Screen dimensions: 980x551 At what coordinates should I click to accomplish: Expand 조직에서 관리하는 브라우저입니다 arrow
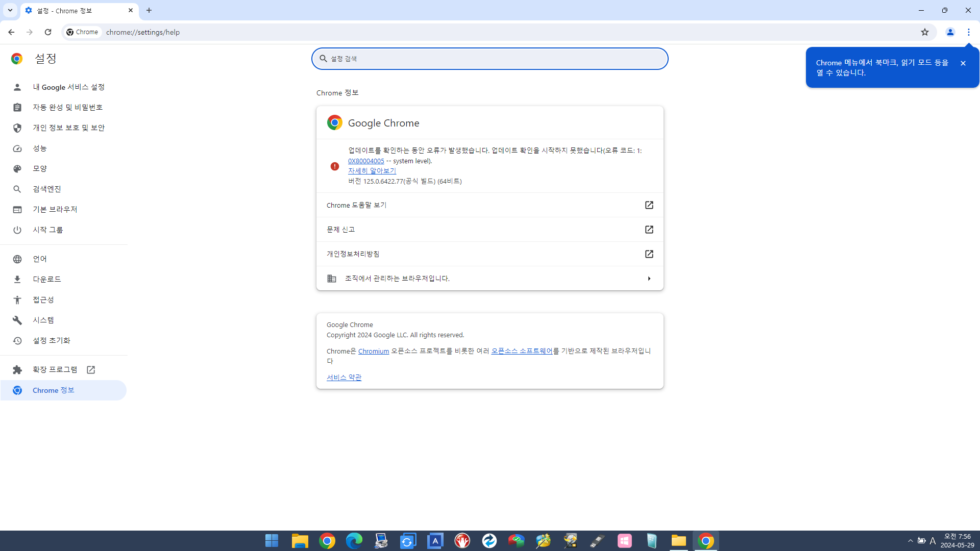click(x=649, y=279)
